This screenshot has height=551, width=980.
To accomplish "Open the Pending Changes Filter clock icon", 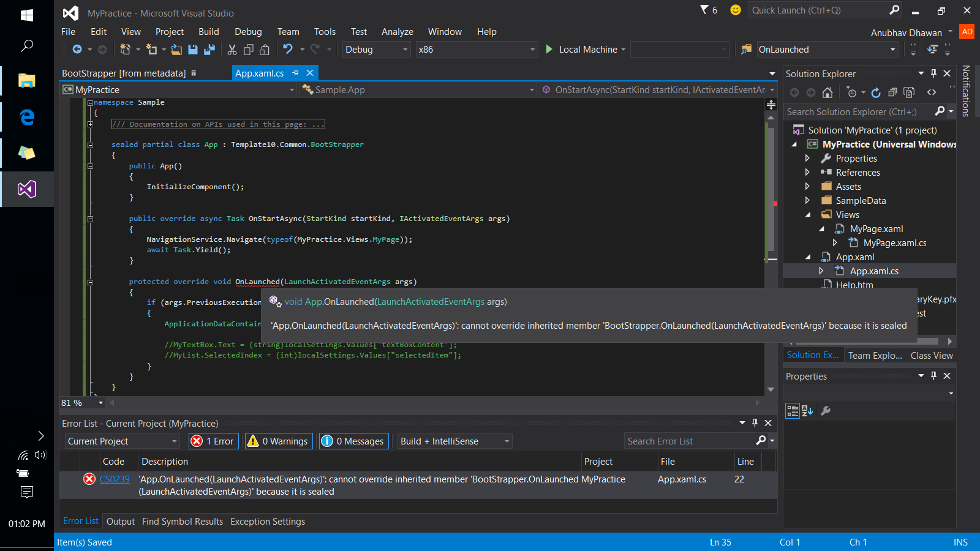I will click(x=851, y=92).
